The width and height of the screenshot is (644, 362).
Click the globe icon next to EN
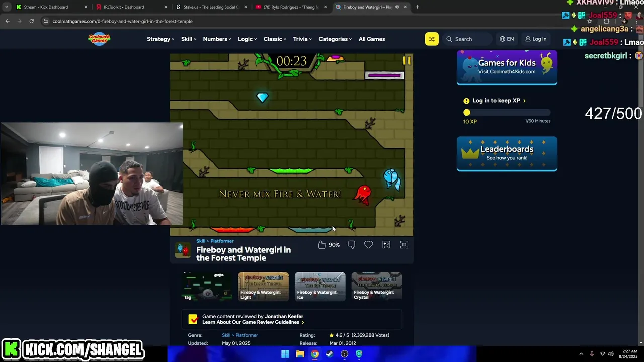[x=502, y=39]
